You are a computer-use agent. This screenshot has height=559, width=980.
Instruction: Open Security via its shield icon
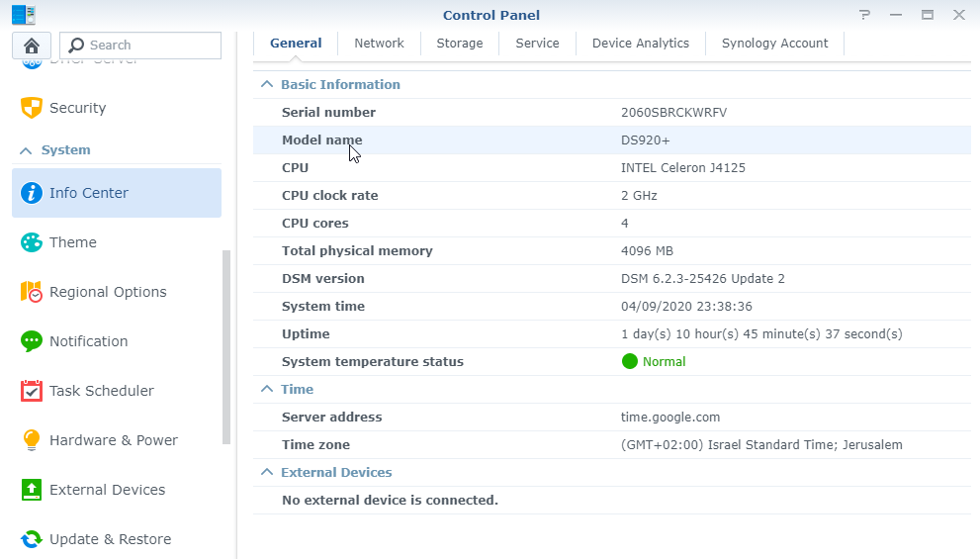(x=32, y=108)
